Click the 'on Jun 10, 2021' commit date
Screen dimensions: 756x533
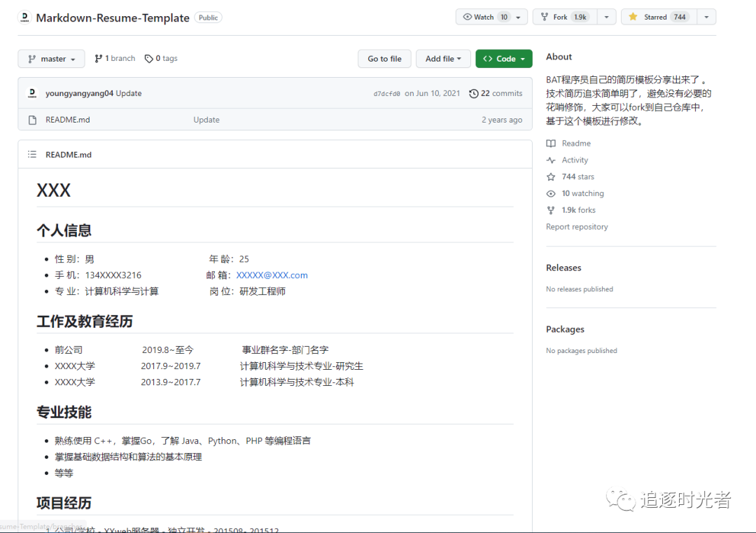[433, 93]
